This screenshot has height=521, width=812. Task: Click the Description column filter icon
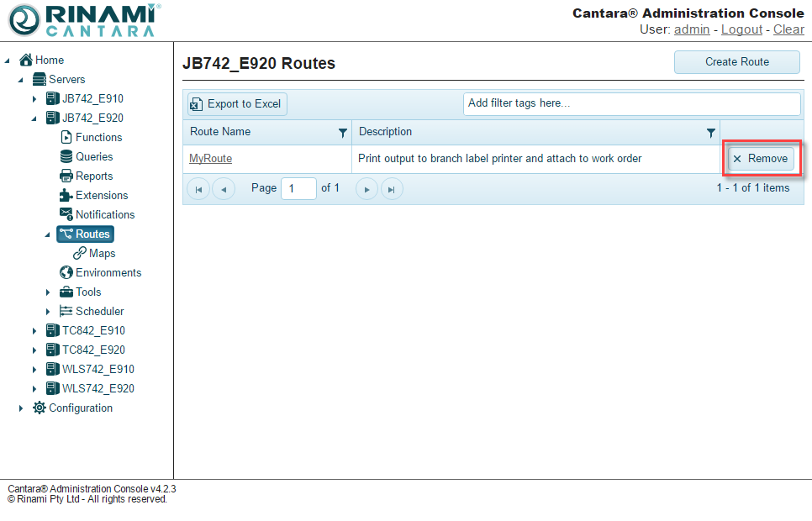pyautogui.click(x=711, y=133)
